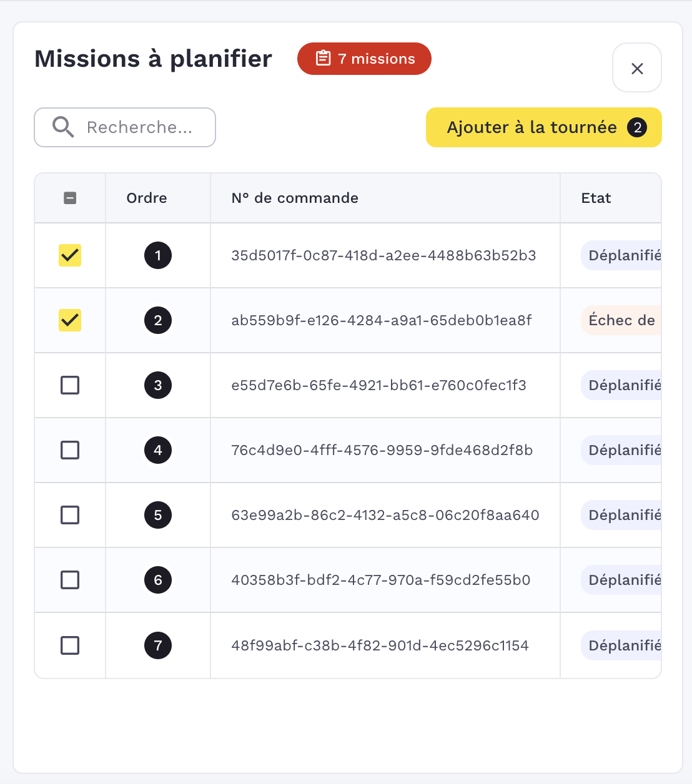Click the clipboard icon in missions badge
692x784 pixels.
click(x=323, y=59)
